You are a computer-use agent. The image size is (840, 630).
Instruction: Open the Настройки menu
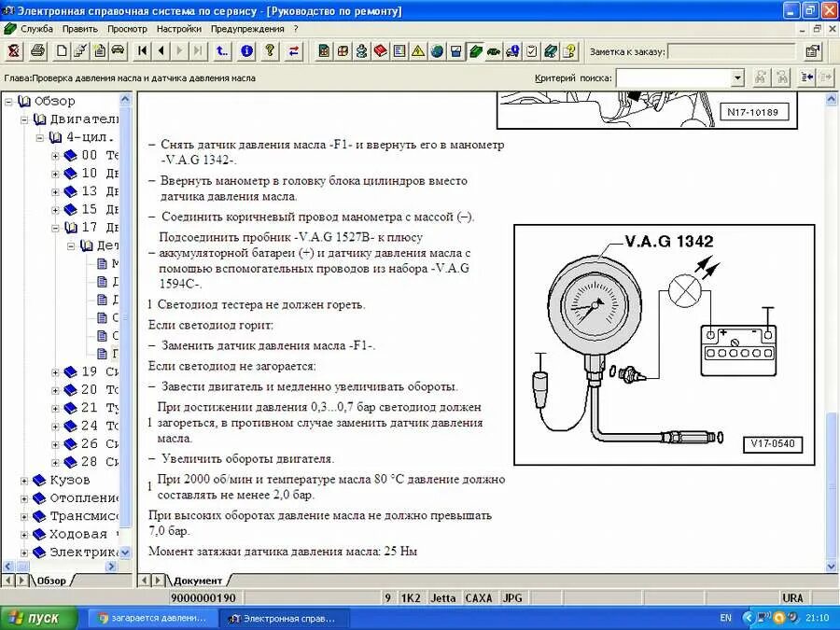(179, 29)
